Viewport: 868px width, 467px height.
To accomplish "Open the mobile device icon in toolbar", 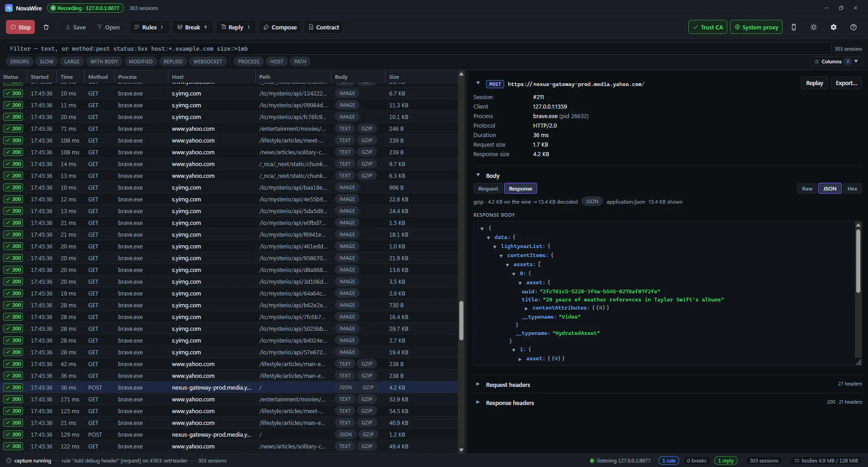I will click(x=793, y=27).
